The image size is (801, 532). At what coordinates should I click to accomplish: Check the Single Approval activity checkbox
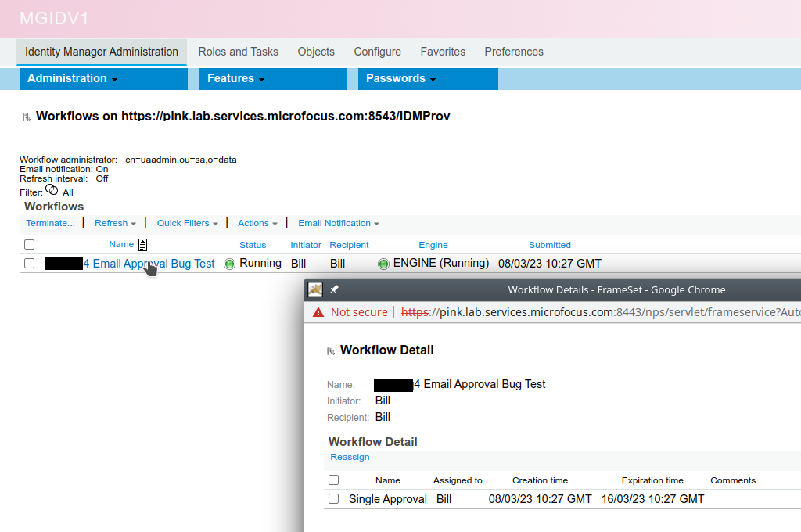pyautogui.click(x=333, y=498)
